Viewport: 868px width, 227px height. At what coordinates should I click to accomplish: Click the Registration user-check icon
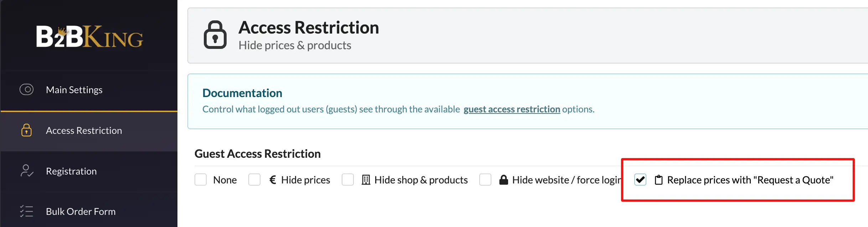click(x=27, y=171)
